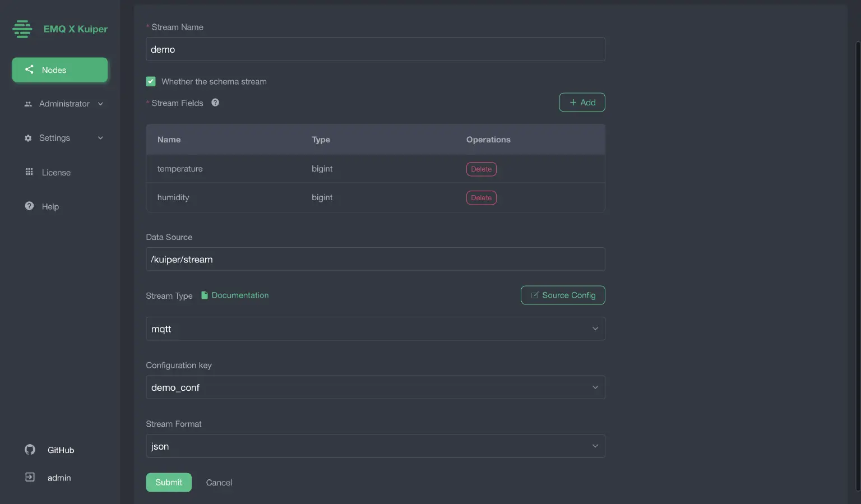Open the Stream Type mqtt dropdown
This screenshot has width=861, height=504.
375,329
